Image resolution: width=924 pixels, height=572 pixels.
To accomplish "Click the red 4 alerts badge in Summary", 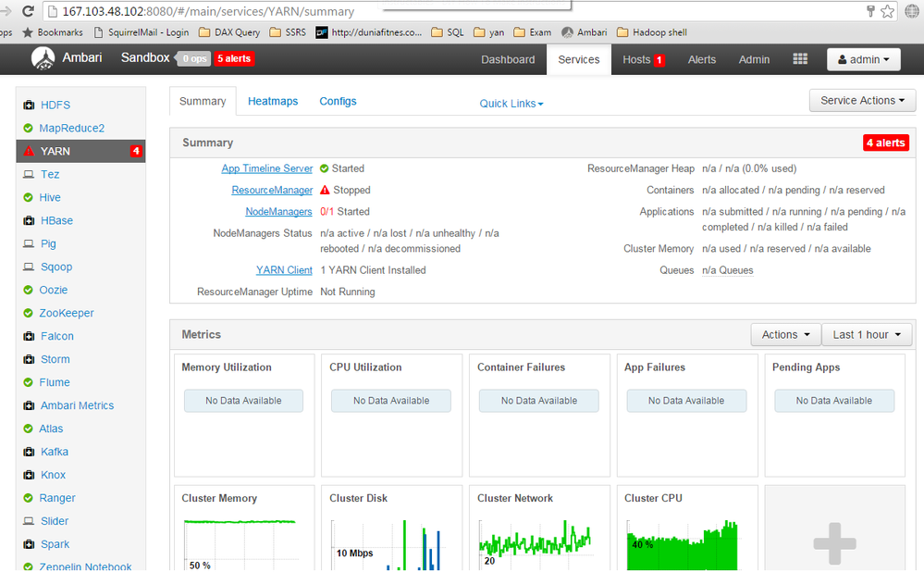I will click(x=886, y=143).
